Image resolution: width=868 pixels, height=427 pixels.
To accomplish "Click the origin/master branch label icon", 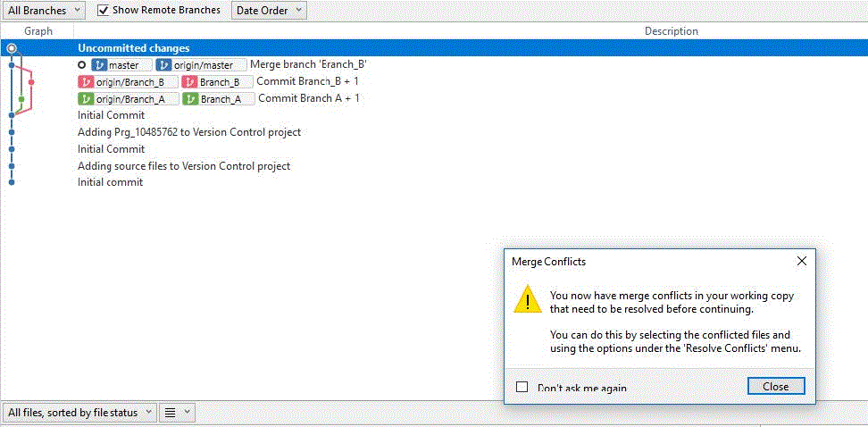I will [163, 65].
